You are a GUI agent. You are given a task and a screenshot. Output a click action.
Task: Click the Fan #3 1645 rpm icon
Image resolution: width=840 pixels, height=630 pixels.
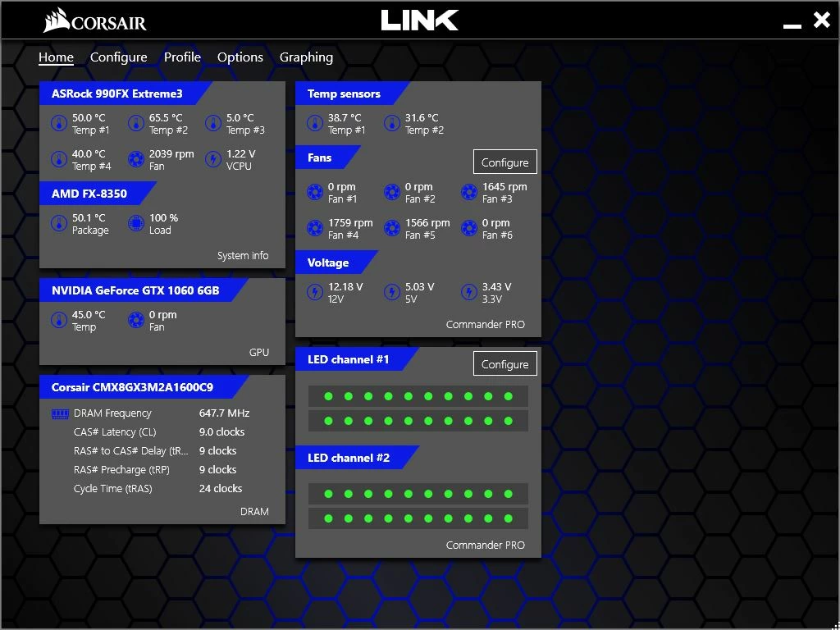[469, 192]
